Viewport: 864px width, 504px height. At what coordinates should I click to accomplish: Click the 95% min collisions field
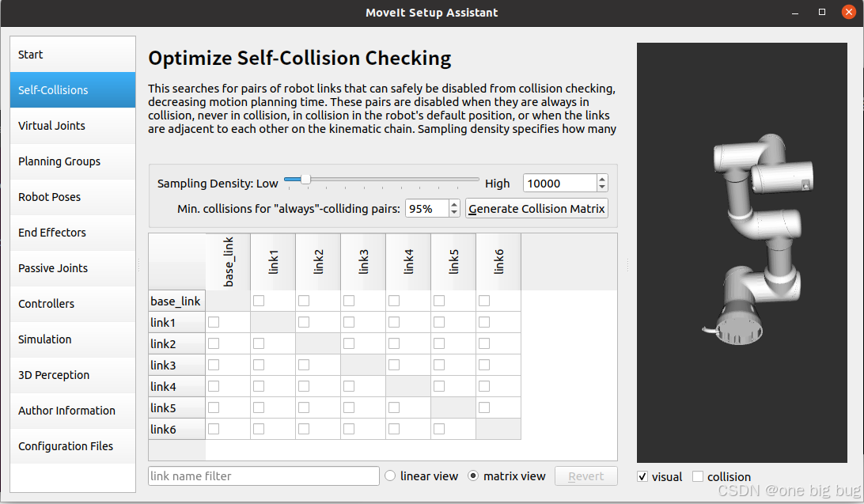click(x=427, y=209)
